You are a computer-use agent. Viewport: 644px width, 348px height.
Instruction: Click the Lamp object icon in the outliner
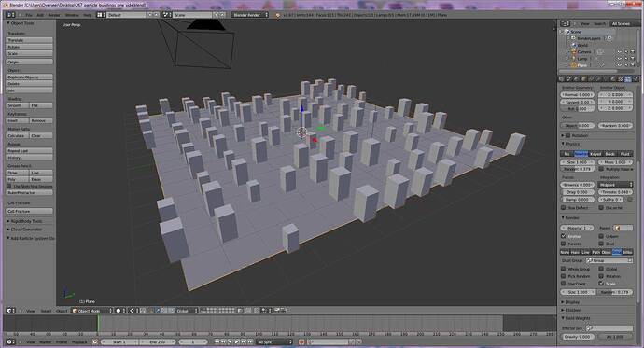point(574,59)
